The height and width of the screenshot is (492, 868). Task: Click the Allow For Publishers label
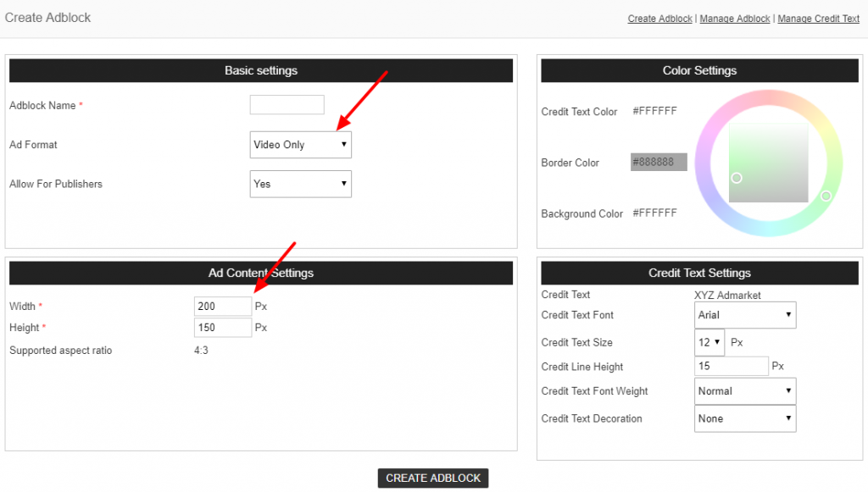coord(56,184)
